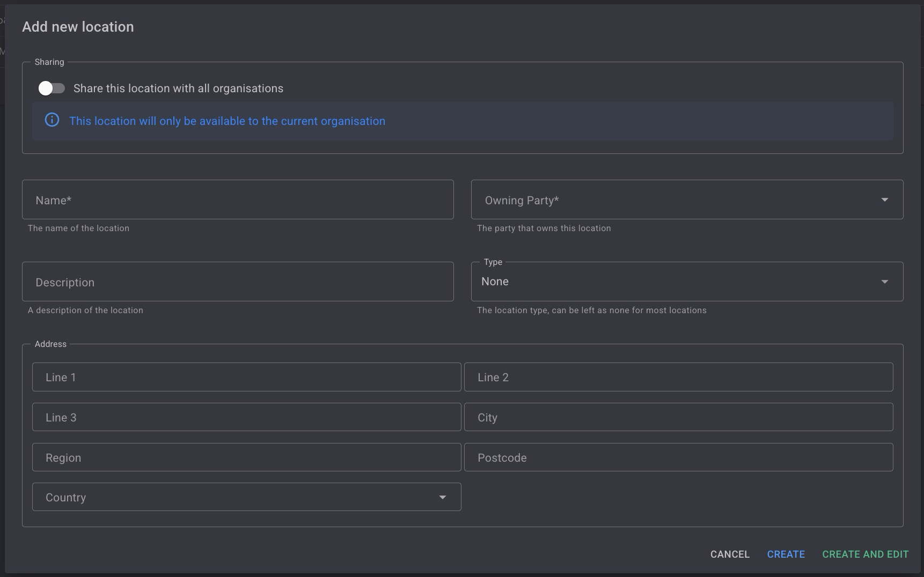
Task: Expand the Type dropdown showing None
Action: pyautogui.click(x=687, y=282)
